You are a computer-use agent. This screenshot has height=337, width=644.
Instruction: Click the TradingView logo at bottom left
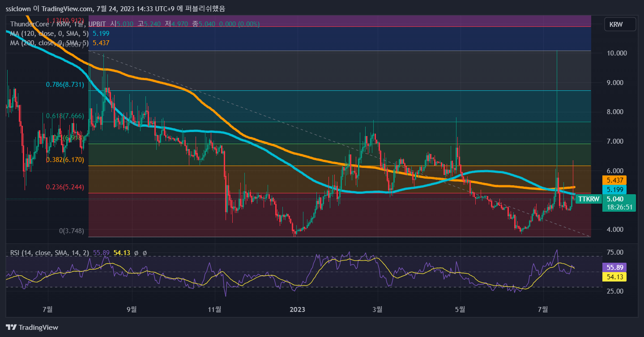pyautogui.click(x=32, y=327)
